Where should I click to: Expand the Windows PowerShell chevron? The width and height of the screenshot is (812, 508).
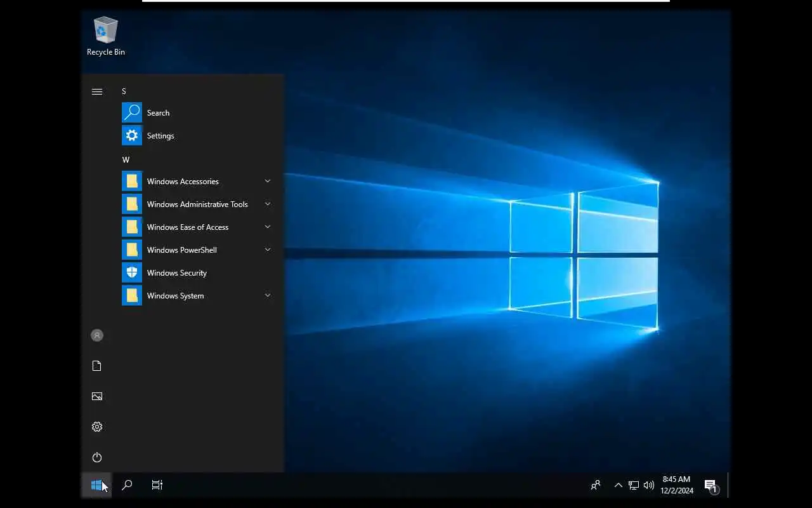pyautogui.click(x=268, y=250)
